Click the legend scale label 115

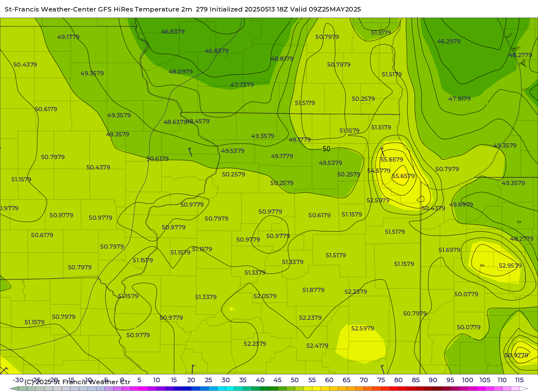519,380
